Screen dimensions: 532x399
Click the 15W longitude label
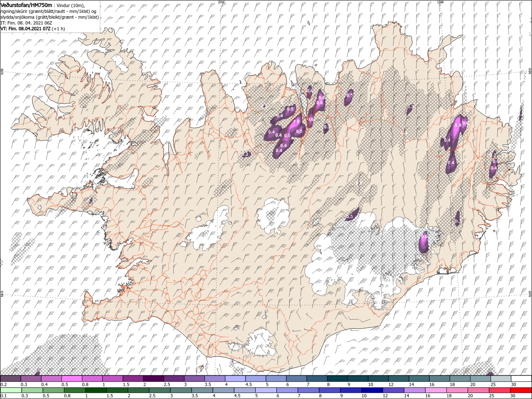[x=440, y=2]
